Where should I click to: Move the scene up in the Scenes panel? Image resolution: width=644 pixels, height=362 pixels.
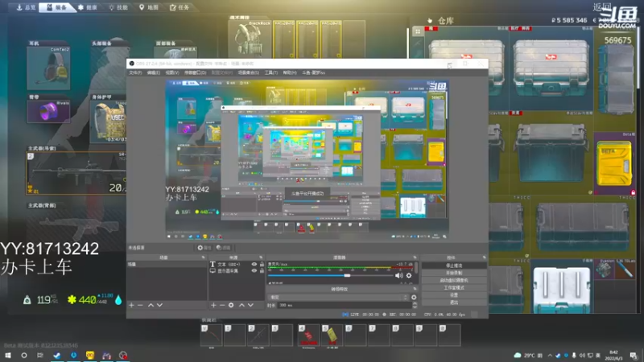click(x=151, y=306)
